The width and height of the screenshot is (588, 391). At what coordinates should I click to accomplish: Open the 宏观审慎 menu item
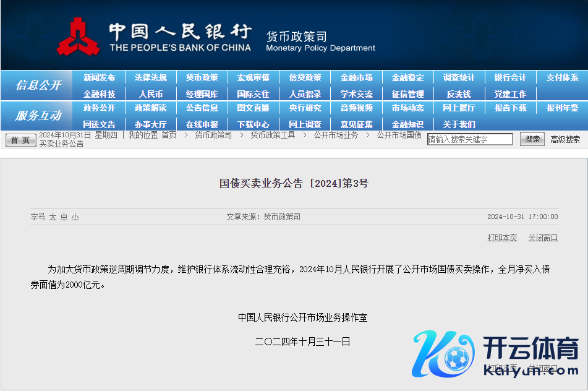click(x=253, y=78)
